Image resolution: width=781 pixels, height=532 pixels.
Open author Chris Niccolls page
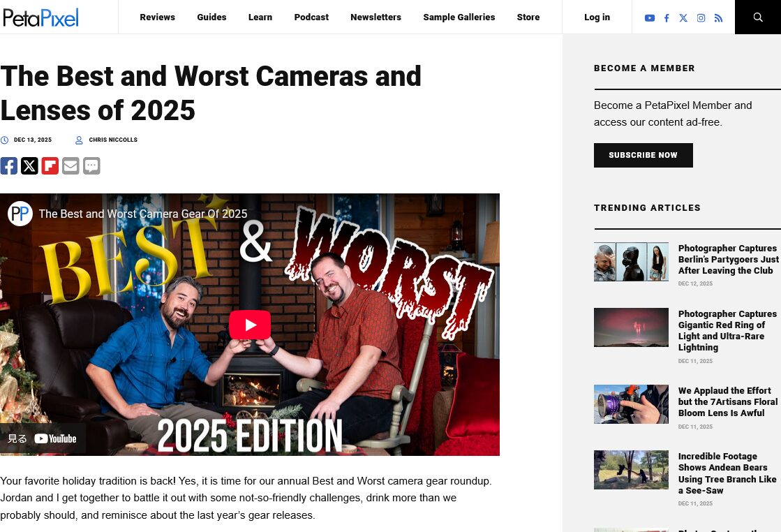tap(113, 140)
